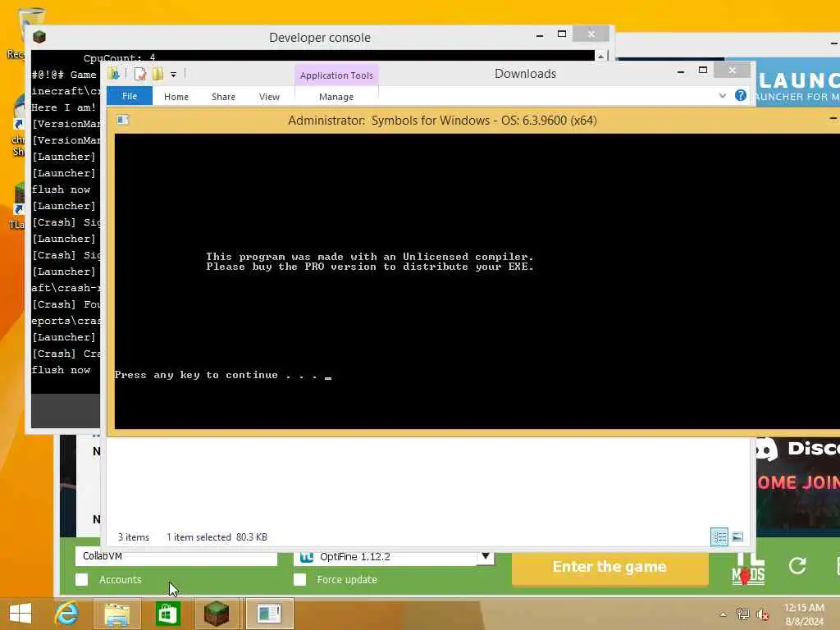Switch Downloads to large icons view
The width and height of the screenshot is (840, 630).
click(x=737, y=536)
